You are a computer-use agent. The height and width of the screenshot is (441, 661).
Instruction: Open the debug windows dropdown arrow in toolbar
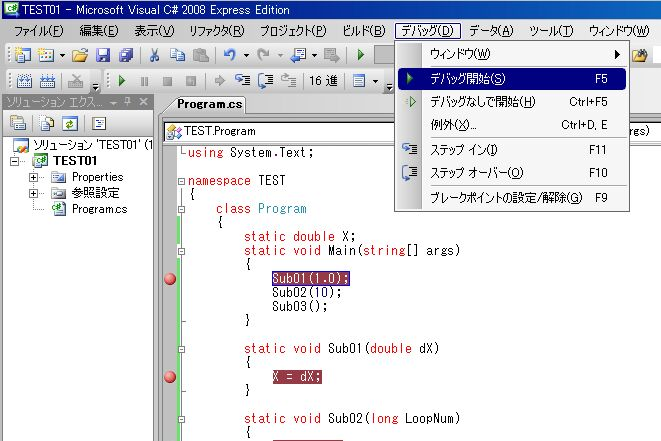point(375,81)
